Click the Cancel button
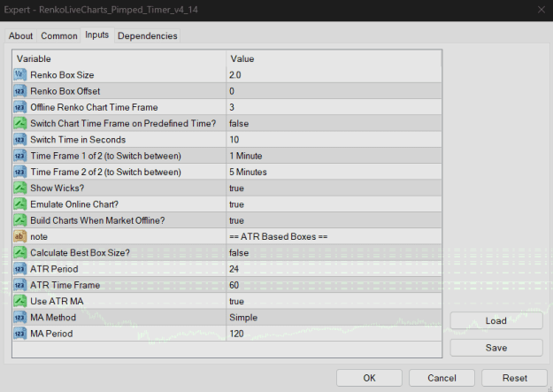Image resolution: width=553 pixels, height=392 pixels. pos(442,378)
